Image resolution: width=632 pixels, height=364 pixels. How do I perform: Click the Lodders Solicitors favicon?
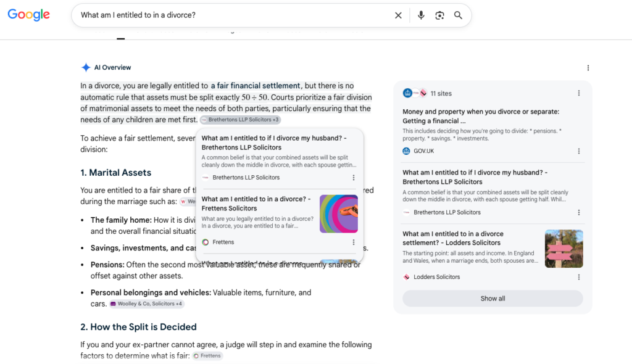pyautogui.click(x=406, y=277)
